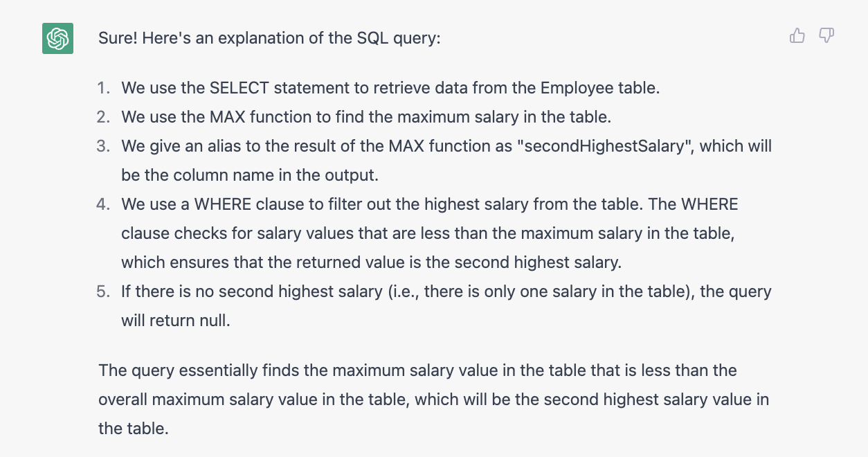Click the list number 1 marker
The image size is (868, 457).
104,88
